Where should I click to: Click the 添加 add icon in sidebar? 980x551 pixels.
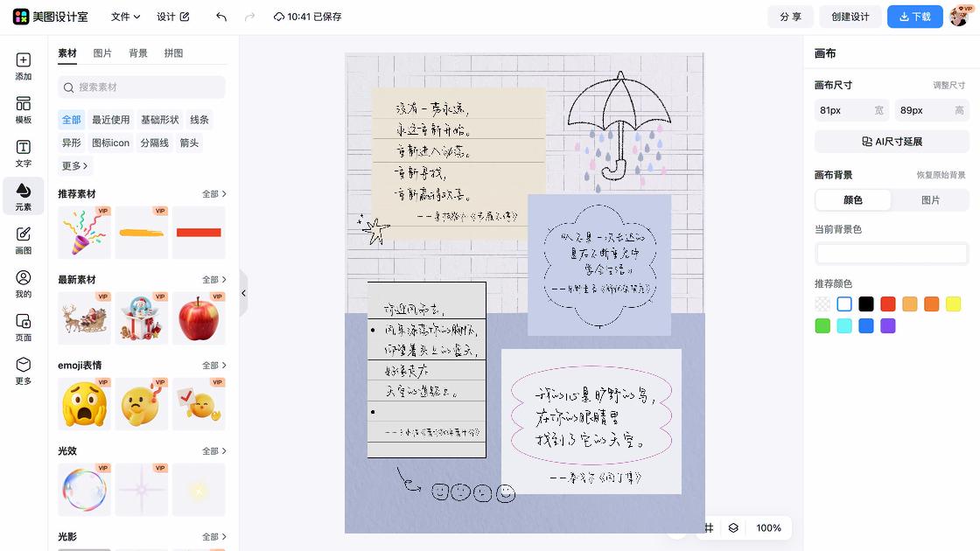(x=23, y=66)
